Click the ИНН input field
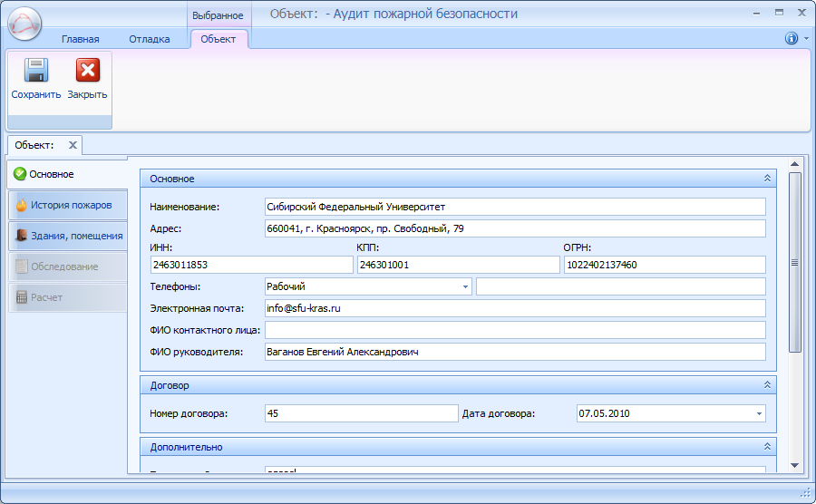Screen dimensions: 816x504 252,265
